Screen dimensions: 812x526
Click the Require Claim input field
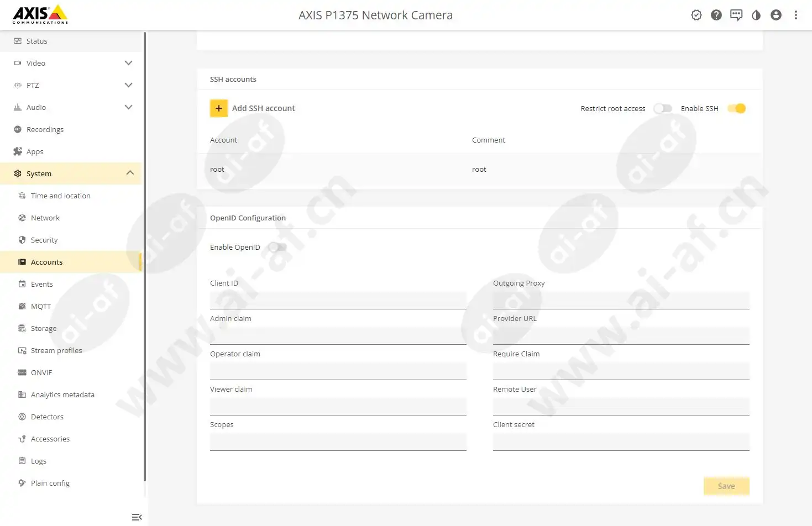coord(621,371)
